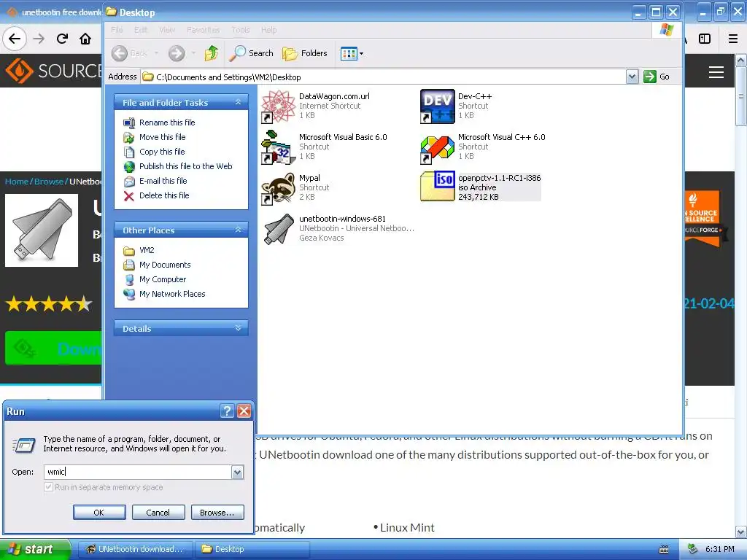Viewport: 747px width, 560px height.
Task: Open Back button history dropdown arrow
Action: tap(156, 53)
